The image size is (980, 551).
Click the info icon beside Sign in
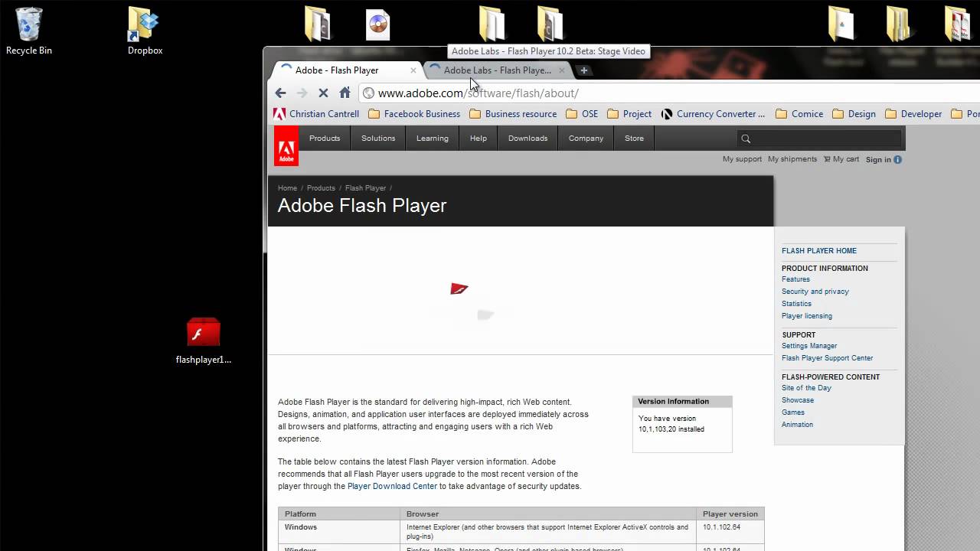click(897, 159)
